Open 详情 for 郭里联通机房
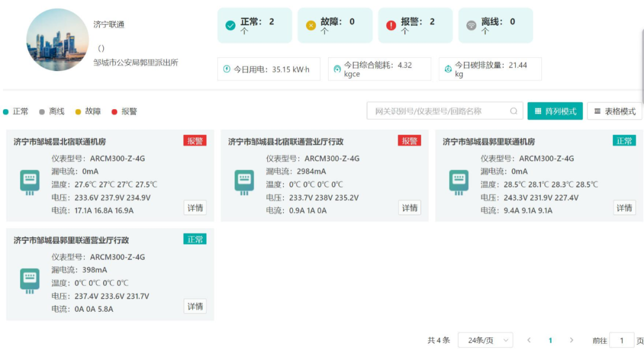The image size is (644, 350). 624,207
